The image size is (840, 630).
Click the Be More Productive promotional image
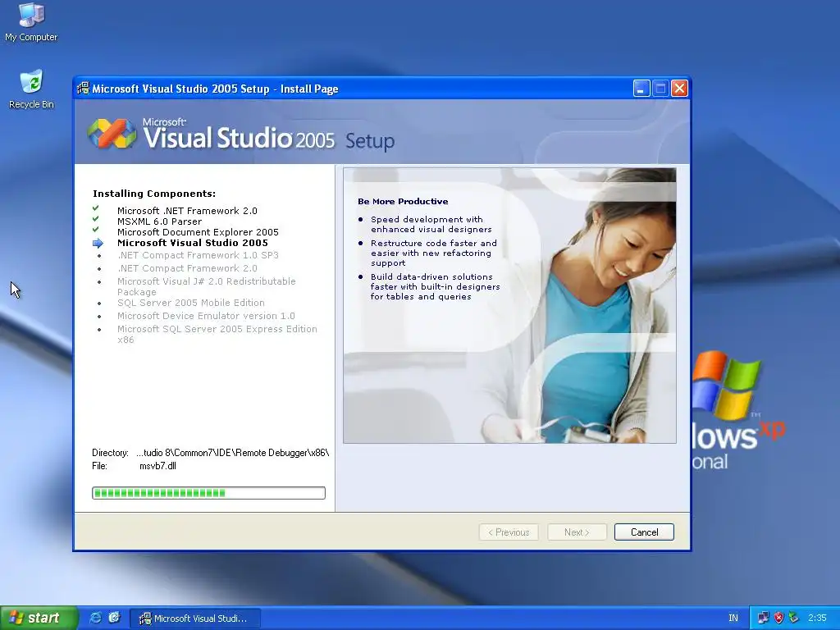tap(509, 305)
